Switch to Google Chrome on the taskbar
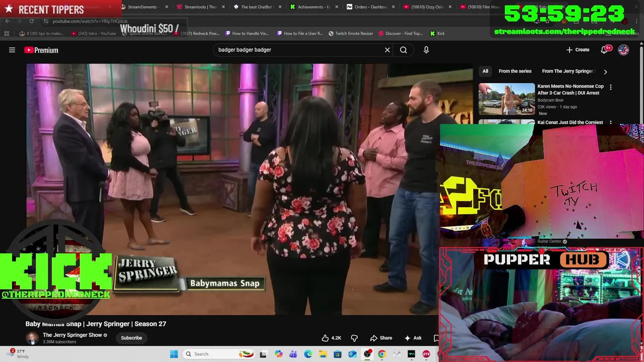Viewport: 644px width, 362px height. (x=382, y=354)
